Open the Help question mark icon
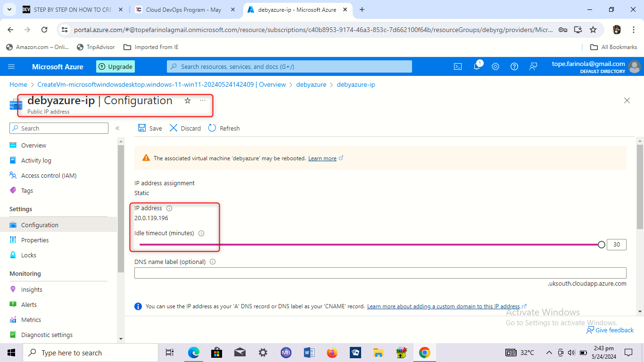 (514, 66)
